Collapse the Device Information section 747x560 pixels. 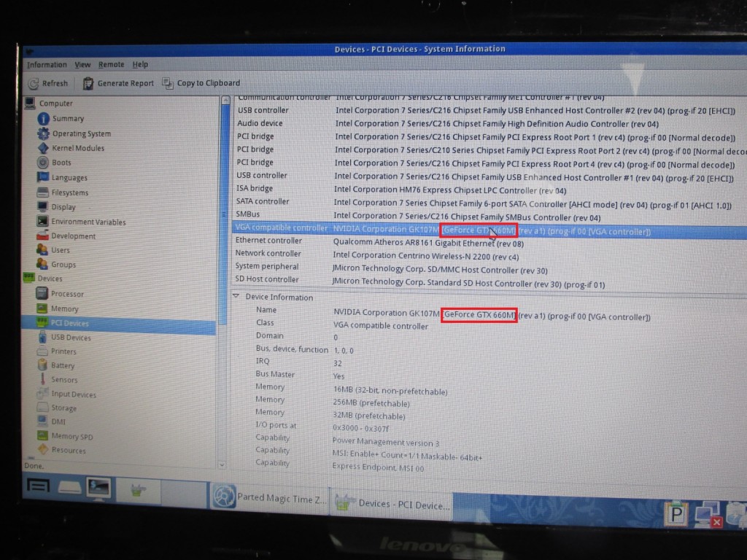236,296
